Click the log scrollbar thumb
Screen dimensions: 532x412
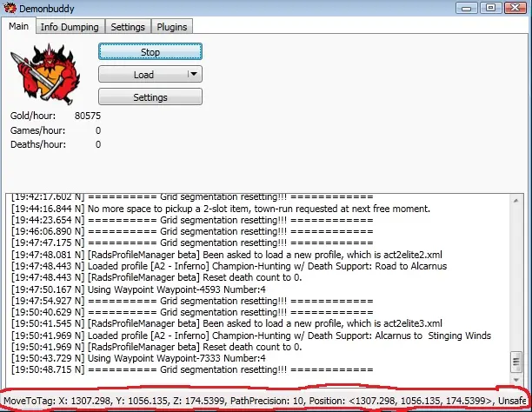518,361
